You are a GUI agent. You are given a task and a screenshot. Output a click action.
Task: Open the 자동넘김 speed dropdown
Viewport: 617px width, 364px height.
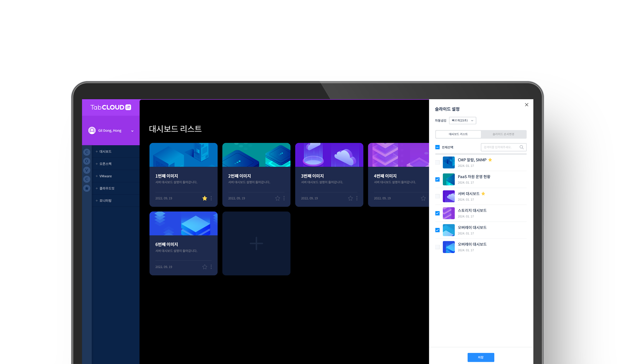(462, 120)
